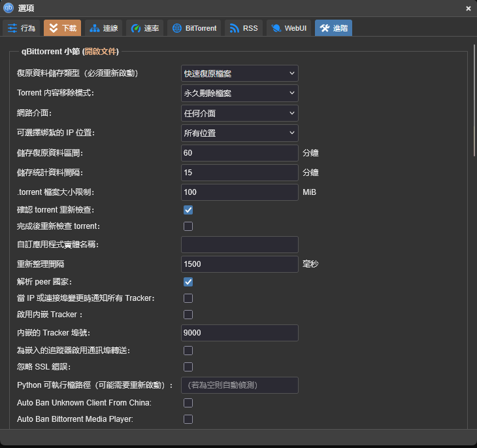Image resolution: width=477 pixels, height=448 pixels.
Task: Open 復原資料儲存類型 dropdown
Action: [239, 73]
